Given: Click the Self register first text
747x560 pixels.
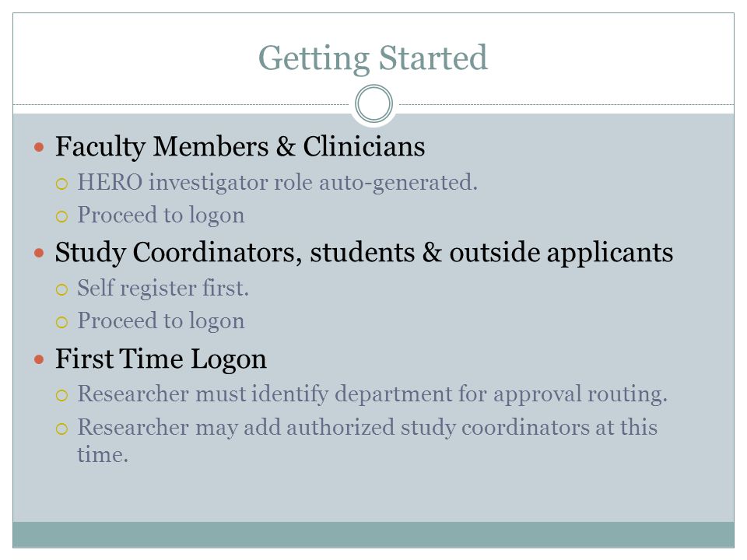Looking at the screenshot, I should coord(163,288).
